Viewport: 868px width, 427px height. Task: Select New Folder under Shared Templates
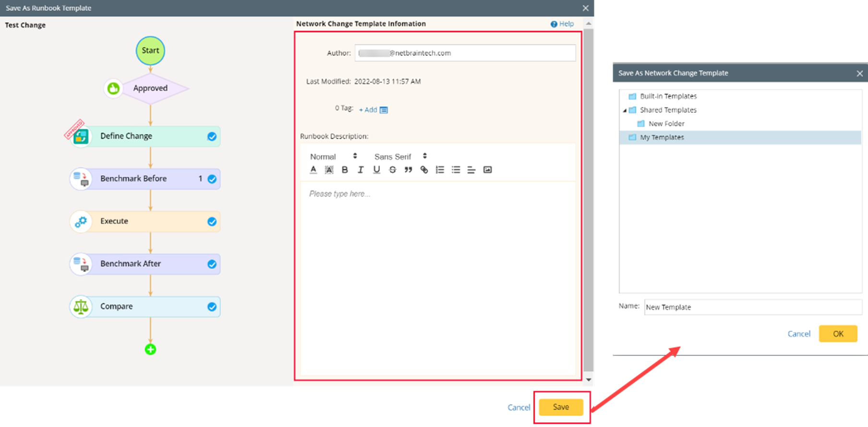(x=666, y=123)
